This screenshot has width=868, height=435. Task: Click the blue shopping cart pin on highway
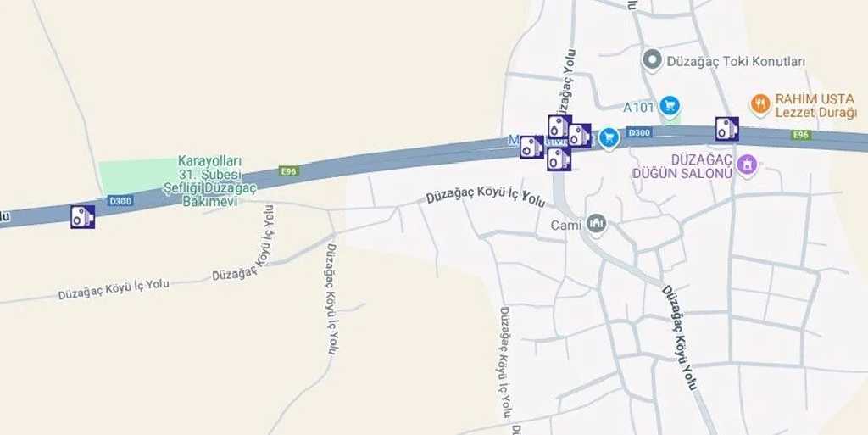pyautogui.click(x=609, y=138)
